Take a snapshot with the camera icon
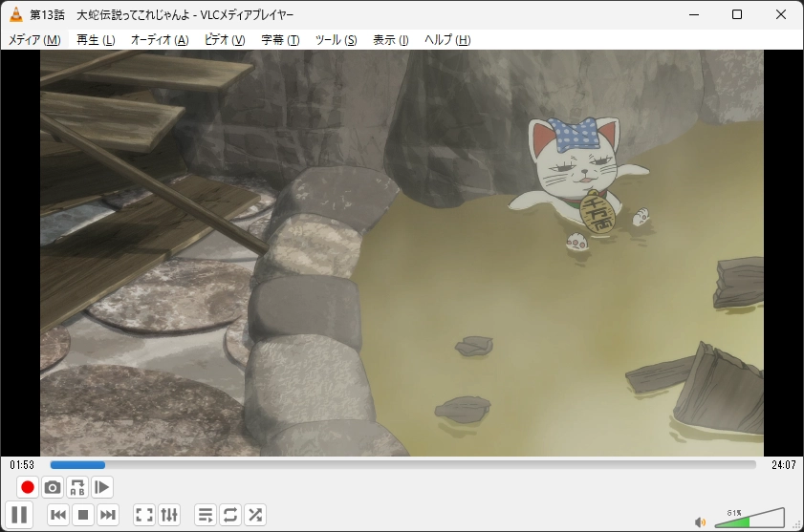The width and height of the screenshot is (804, 532). click(53, 487)
